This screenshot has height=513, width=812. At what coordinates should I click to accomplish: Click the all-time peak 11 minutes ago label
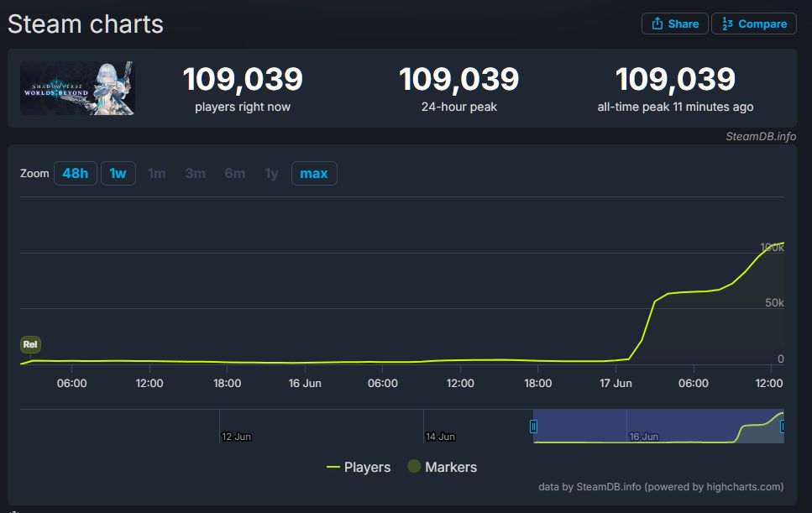pos(675,107)
